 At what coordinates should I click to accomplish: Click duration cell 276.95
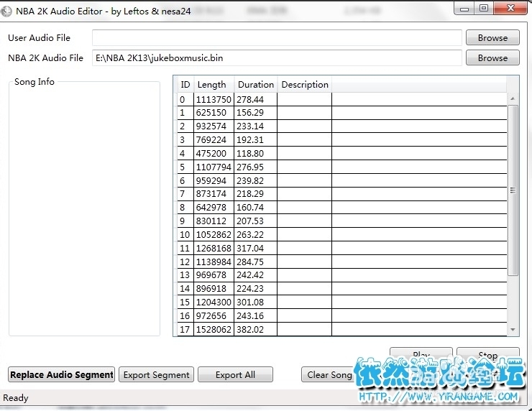(255, 167)
